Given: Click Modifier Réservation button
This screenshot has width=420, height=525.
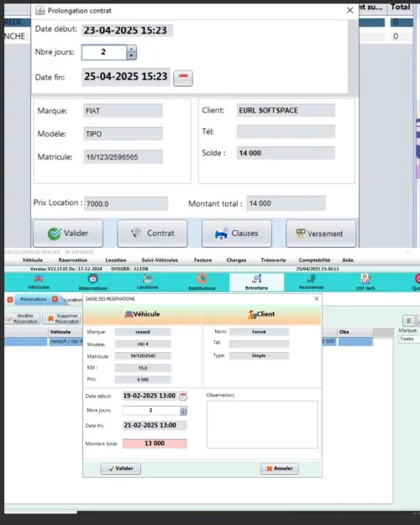Looking at the screenshot, I should (24, 318).
